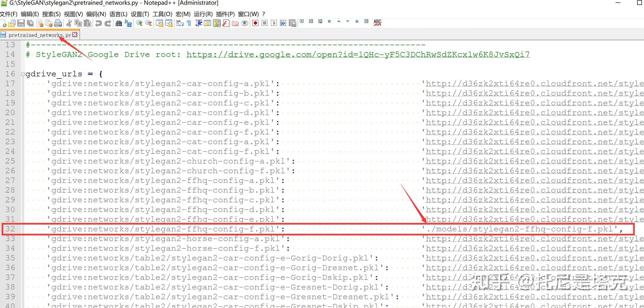Select the pretrained_networks.py tab

tap(39, 35)
